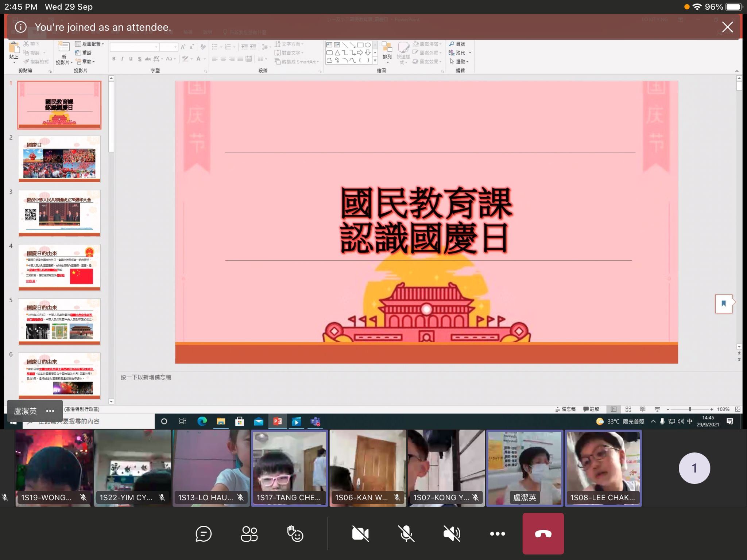The image size is (747, 560).
Task: Toggle text shadow S button
Action: tap(139, 59)
